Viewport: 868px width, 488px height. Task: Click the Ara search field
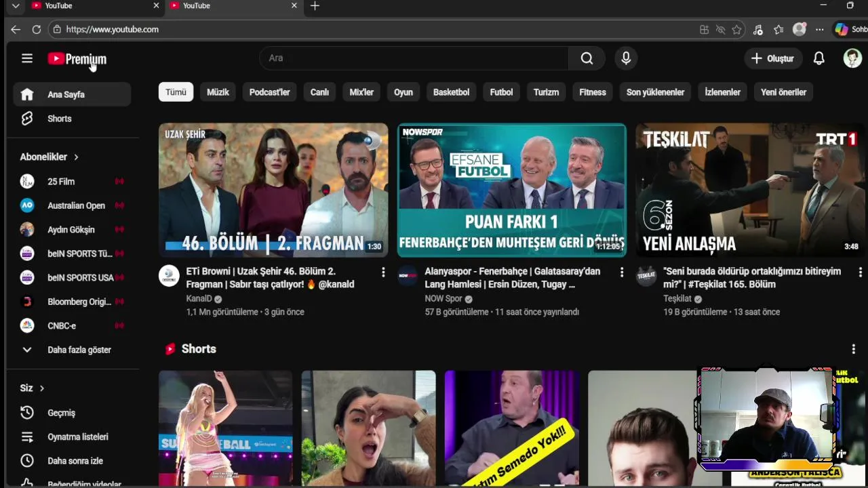click(x=414, y=58)
